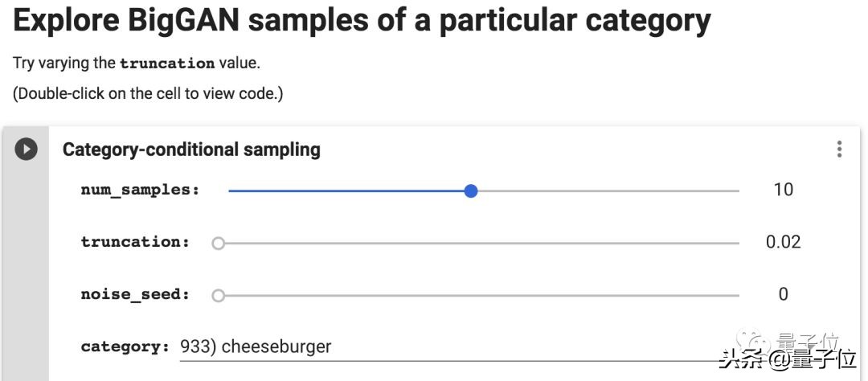
Task: Click the right end of num_samples track
Action: click(x=735, y=190)
